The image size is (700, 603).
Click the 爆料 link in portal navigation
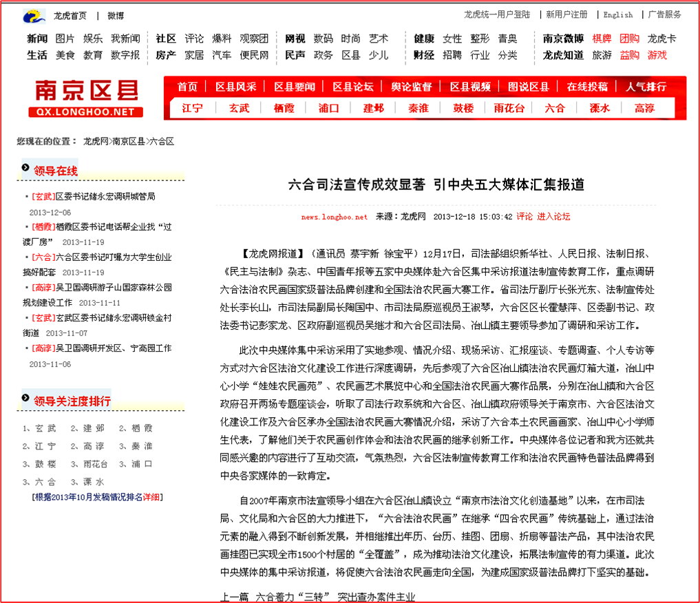tap(222, 39)
